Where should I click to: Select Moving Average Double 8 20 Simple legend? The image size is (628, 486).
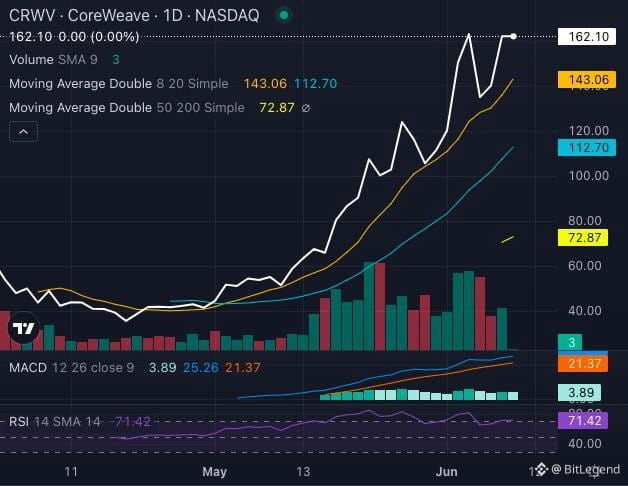point(119,84)
